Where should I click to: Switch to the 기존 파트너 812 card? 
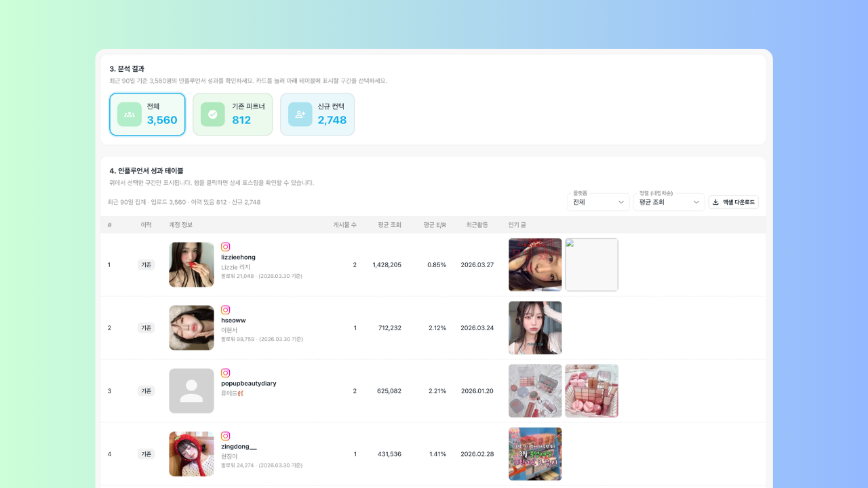pos(233,115)
